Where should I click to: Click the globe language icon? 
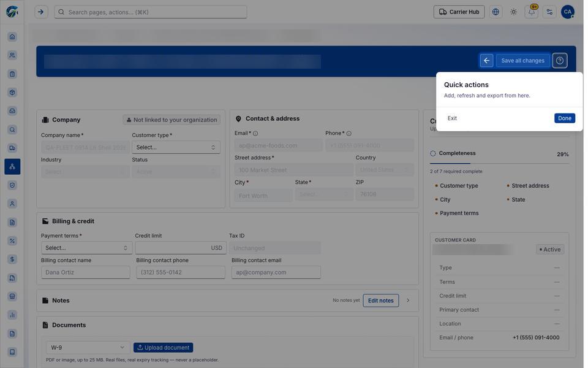tap(496, 12)
